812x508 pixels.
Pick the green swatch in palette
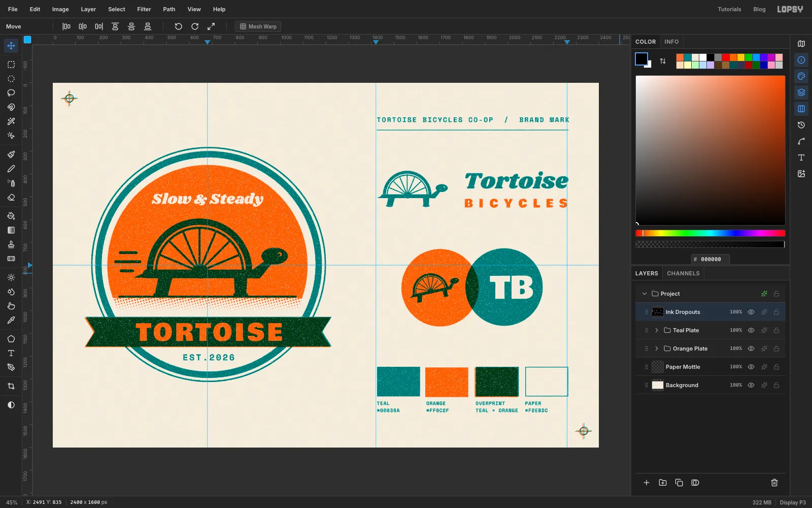click(x=748, y=57)
